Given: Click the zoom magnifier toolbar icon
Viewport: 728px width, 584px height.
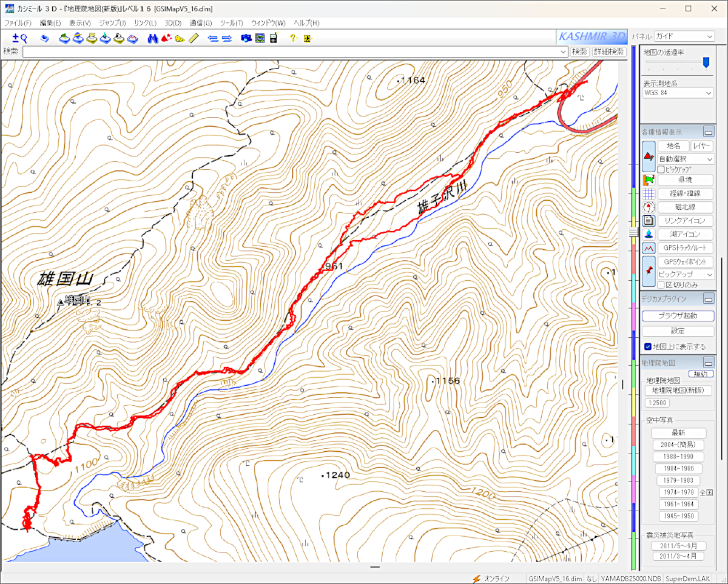Looking at the screenshot, I should 20,38.
